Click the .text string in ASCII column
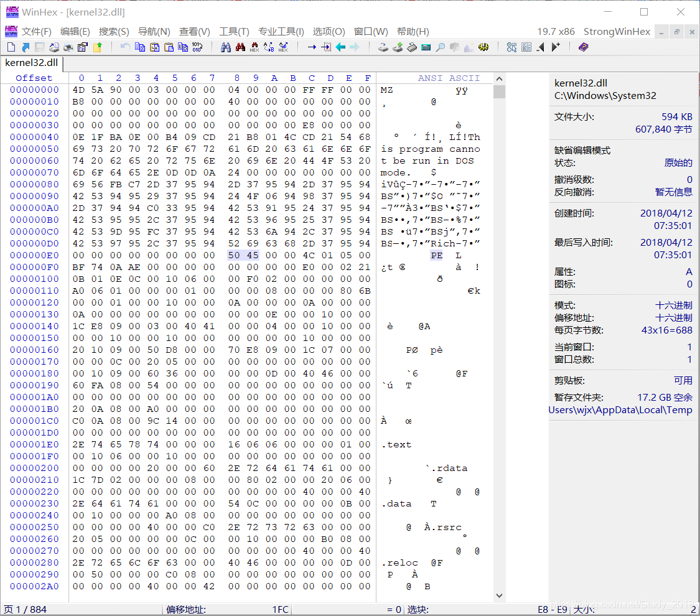This screenshot has width=700, height=616. coord(396,445)
